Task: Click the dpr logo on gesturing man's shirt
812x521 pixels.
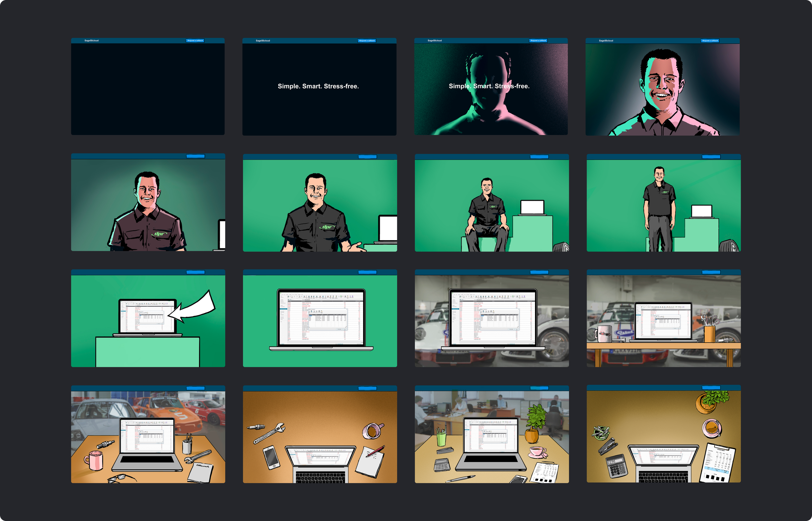Action: [327, 227]
